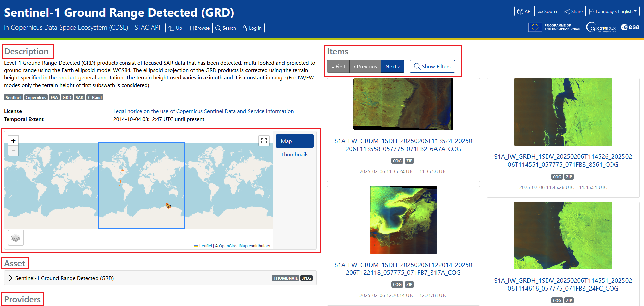This screenshot has width=644, height=306.
Task: Switch to the Thumbnails tab
Action: pos(295,154)
